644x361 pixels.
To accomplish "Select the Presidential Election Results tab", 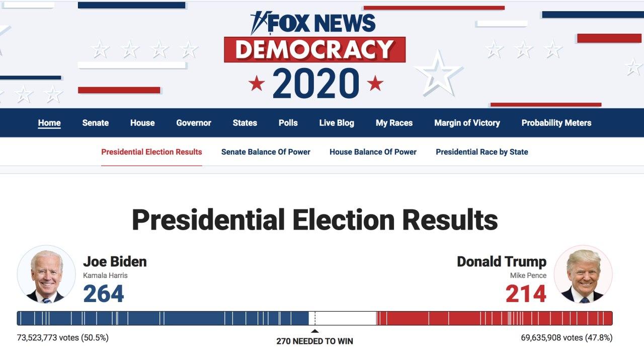I will pyautogui.click(x=151, y=152).
